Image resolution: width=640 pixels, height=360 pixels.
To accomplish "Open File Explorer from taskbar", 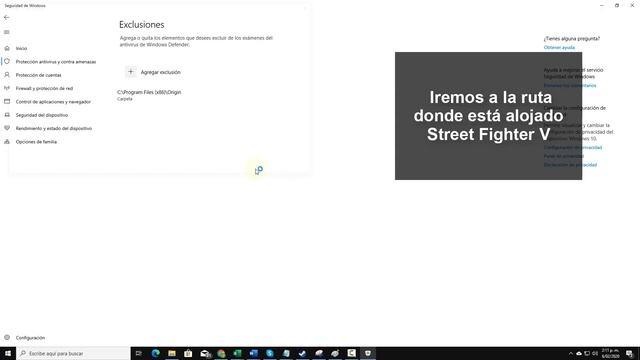I will (x=172, y=353).
